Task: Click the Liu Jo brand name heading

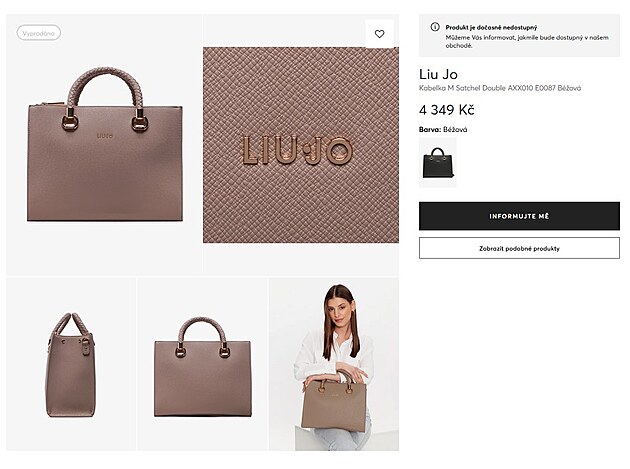Action: [x=438, y=74]
